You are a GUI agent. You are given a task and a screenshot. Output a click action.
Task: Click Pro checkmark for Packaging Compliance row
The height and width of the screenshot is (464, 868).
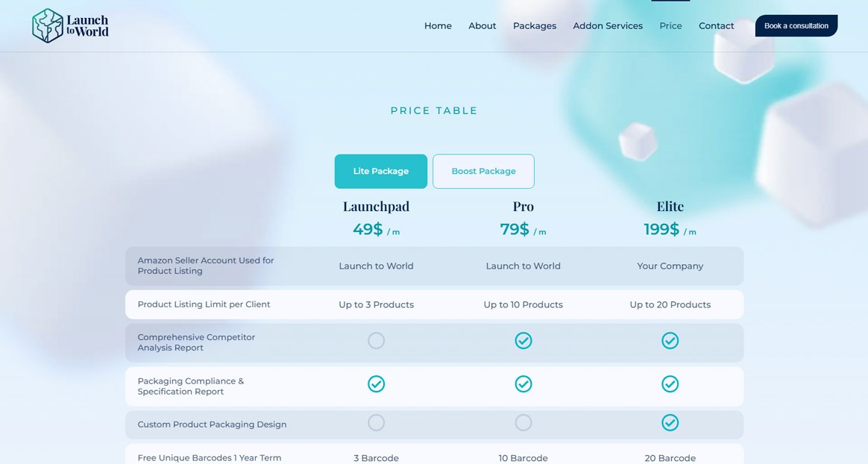[523, 384]
